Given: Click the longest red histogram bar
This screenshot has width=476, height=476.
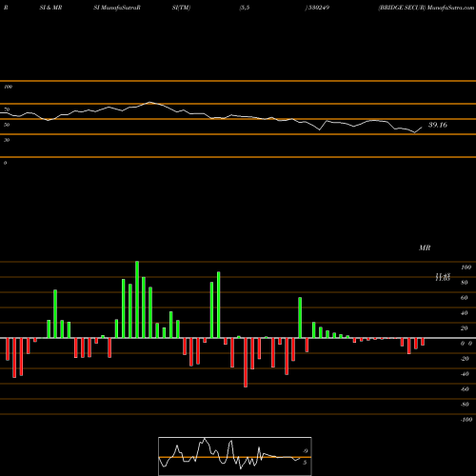Looking at the screenshot, I should coord(246,363).
